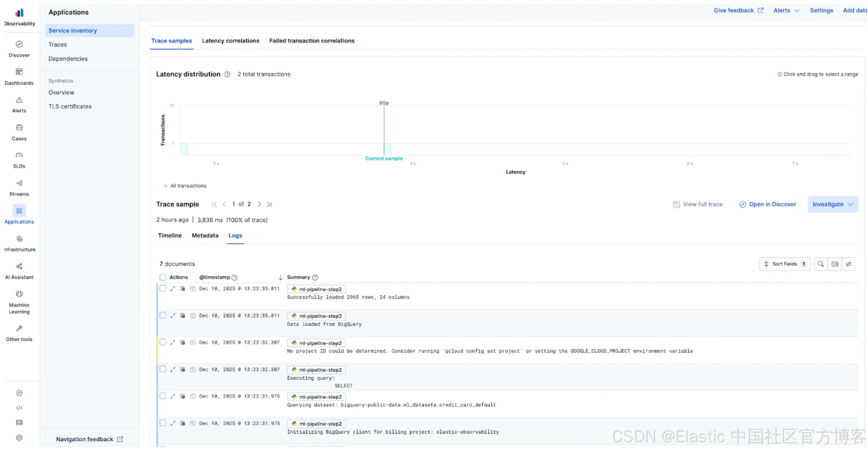
Task: Check the 'Data loaded from BigQuery' row
Action: pos(163,315)
